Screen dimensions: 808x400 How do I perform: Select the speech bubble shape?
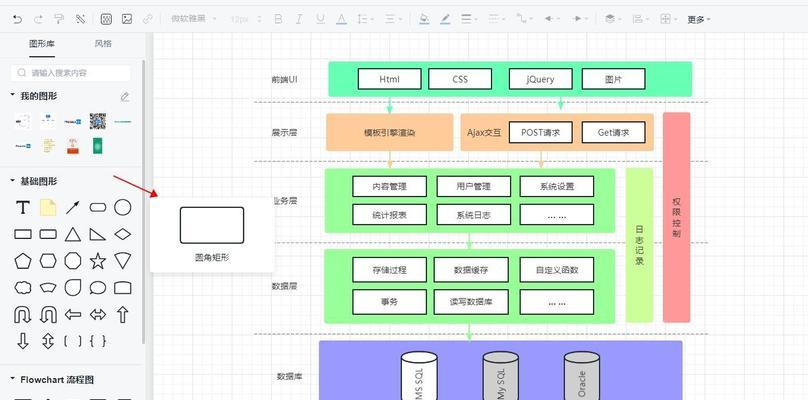(x=98, y=288)
